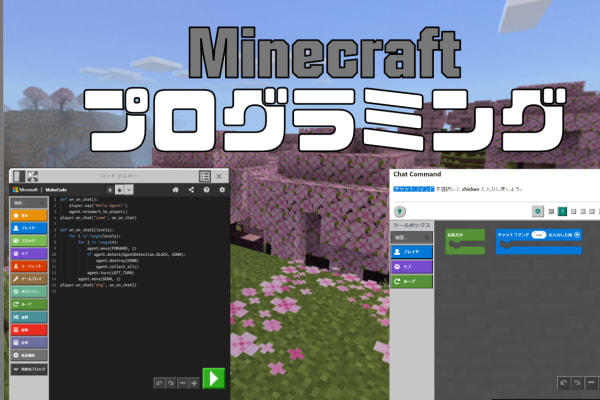Select the orange-red Agent category
The image size is (600, 400).
(29, 266)
